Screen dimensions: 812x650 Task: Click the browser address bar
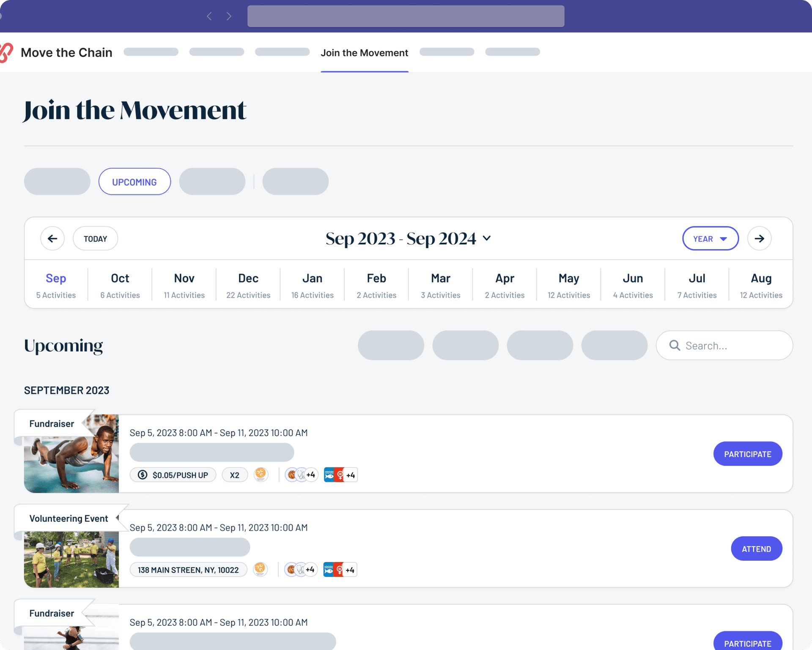tap(406, 16)
